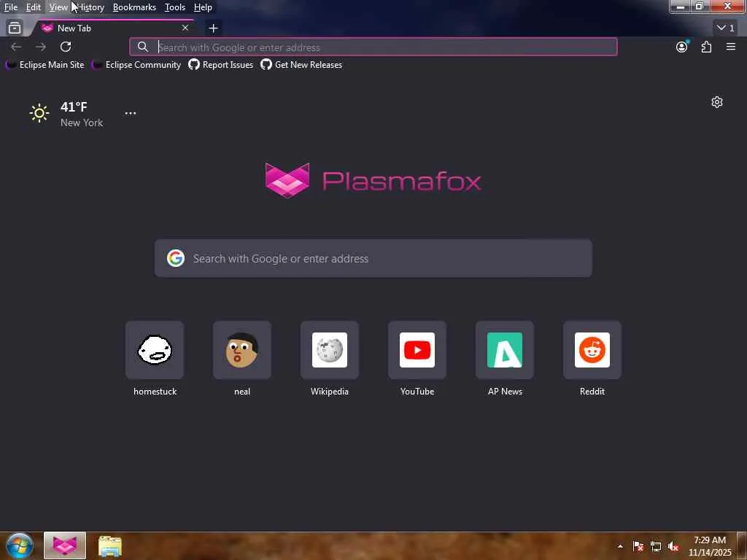Open muted volume tray icon
Image resolution: width=747 pixels, height=560 pixels.
point(673,546)
